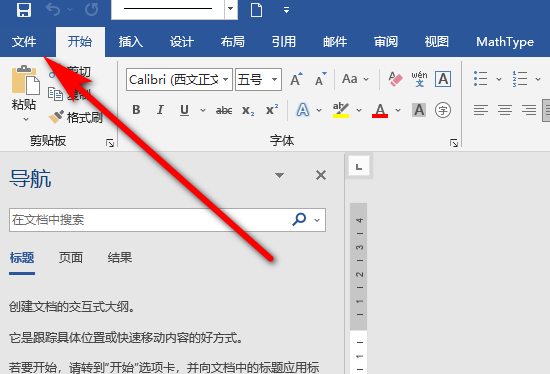Switch to the 视图 tab

point(437,42)
